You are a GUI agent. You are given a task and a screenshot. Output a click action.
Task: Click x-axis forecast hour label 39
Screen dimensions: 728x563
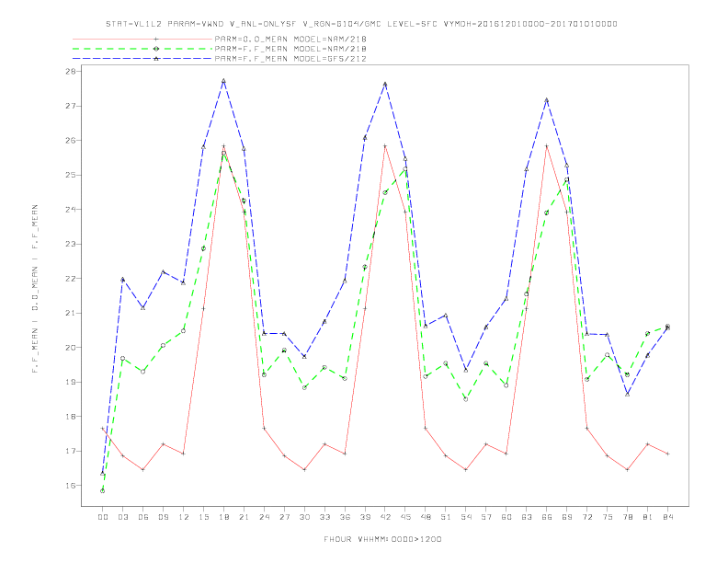tap(365, 517)
